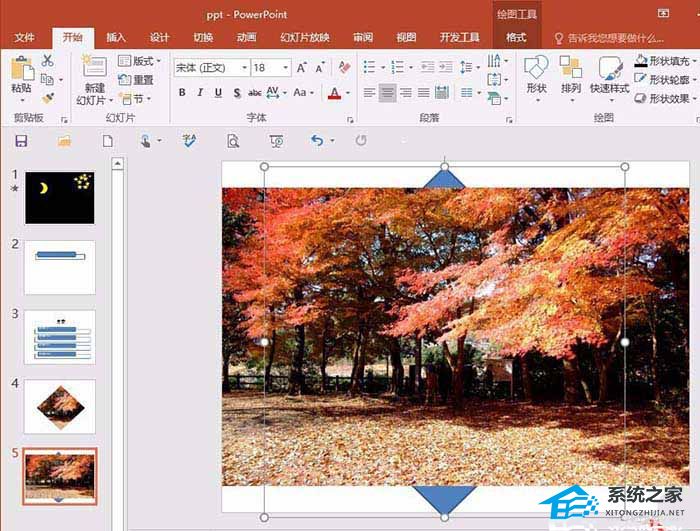Start slideshow from quick access toolbar
The height and width of the screenshot is (531, 700).
[x=276, y=141]
